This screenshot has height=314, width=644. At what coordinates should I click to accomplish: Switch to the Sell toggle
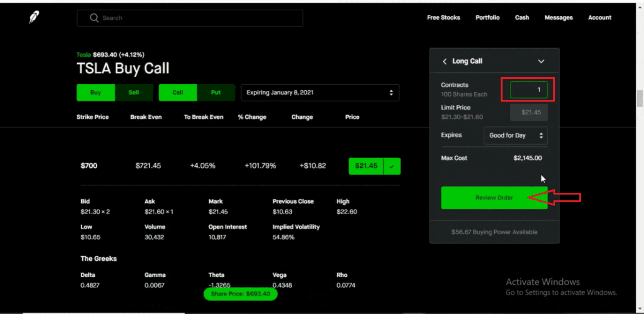[x=134, y=93]
